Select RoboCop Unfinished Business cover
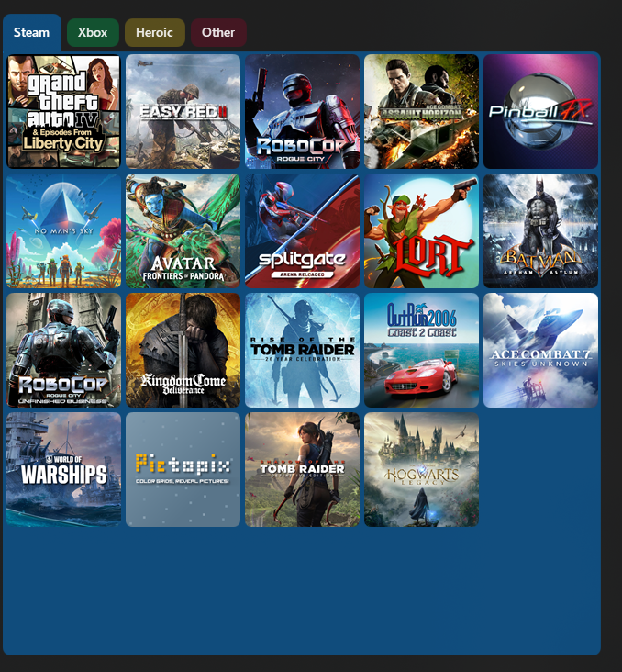The width and height of the screenshot is (622, 672). click(x=64, y=351)
